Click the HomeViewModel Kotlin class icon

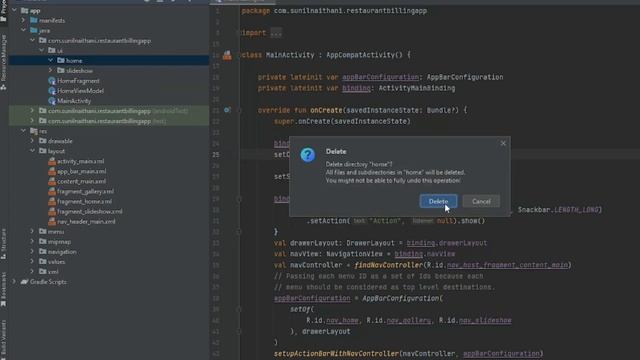[x=52, y=91]
